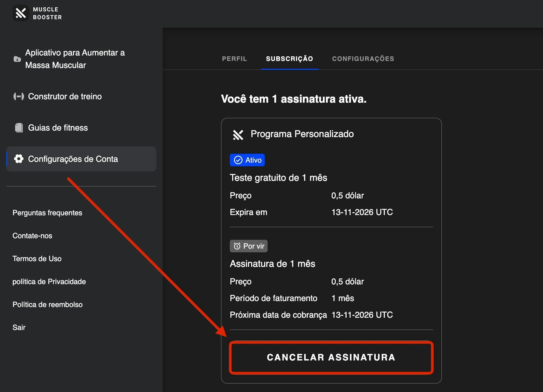Screen dimensions: 543x392
Task: Click the document icon for Guias de fitness
Action: click(x=19, y=128)
